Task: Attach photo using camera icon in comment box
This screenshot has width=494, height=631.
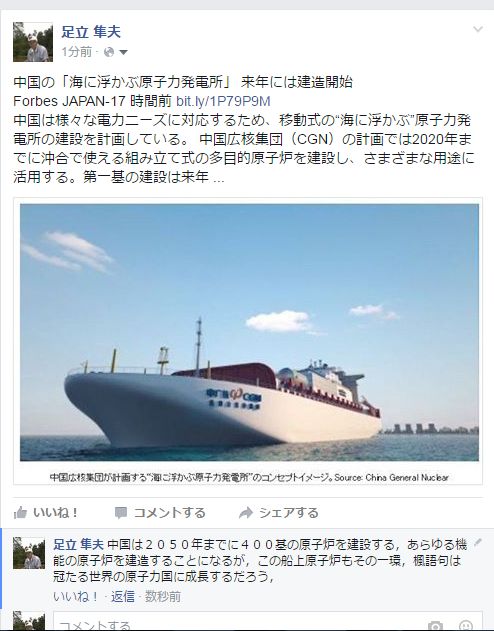Action: [x=435, y=626]
